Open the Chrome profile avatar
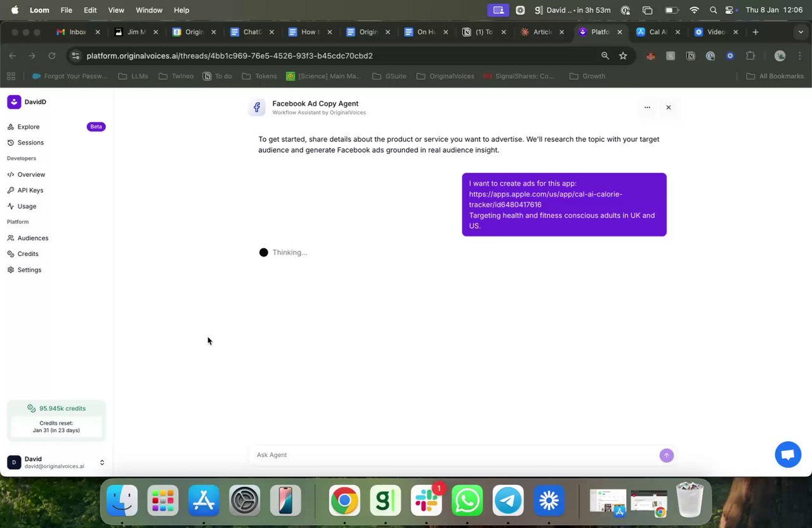The width and height of the screenshot is (812, 528). point(780,56)
